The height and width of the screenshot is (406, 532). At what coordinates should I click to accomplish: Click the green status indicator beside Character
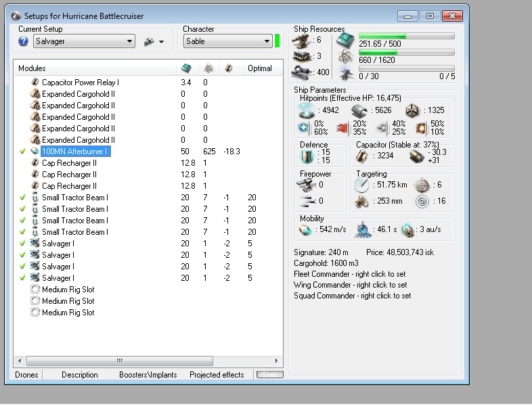coord(278,41)
